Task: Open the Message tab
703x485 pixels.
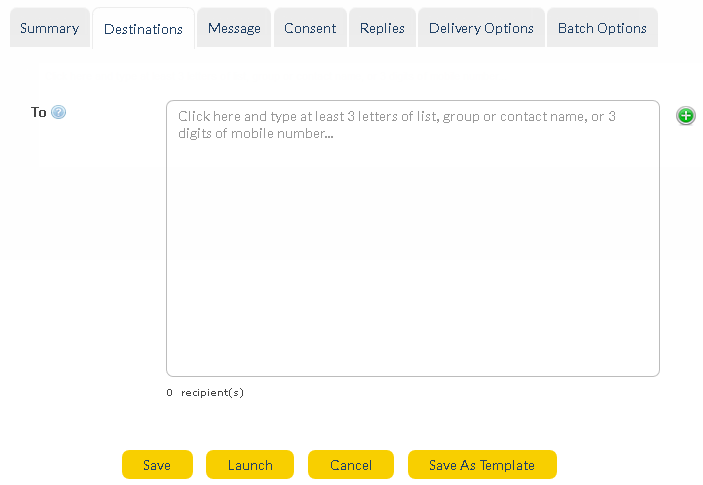Action: tap(234, 28)
